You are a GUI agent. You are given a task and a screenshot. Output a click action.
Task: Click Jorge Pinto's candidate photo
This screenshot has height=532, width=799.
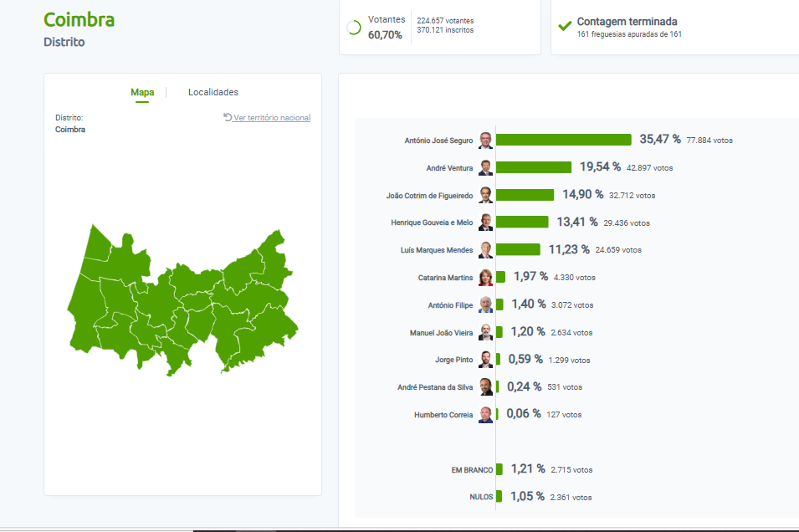click(485, 360)
